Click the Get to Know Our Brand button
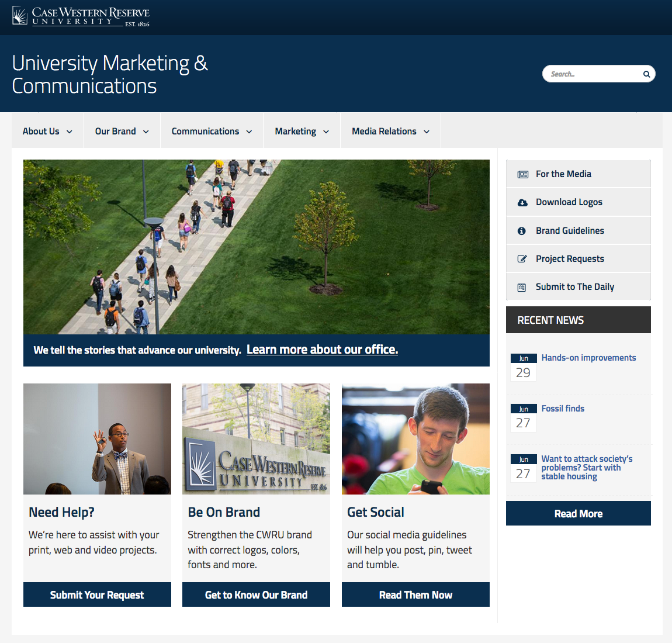The height and width of the screenshot is (643, 672). point(257,594)
